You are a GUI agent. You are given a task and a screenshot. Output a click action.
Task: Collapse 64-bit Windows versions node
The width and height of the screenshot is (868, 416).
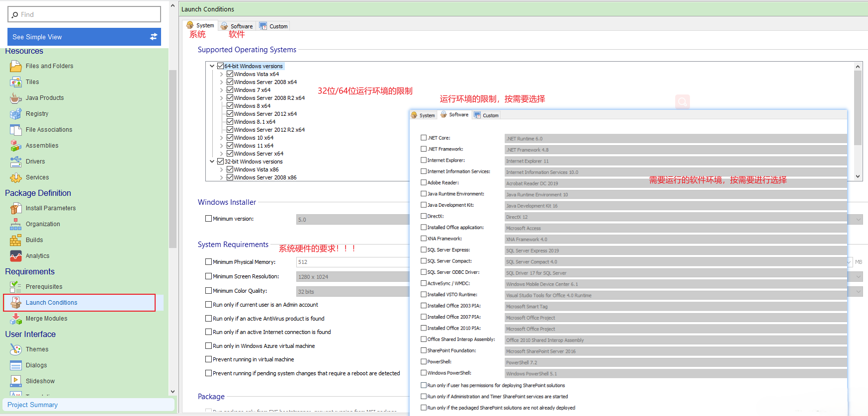pos(212,66)
